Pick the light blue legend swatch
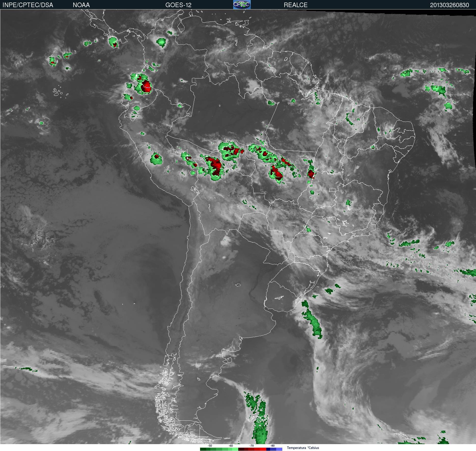The image size is (476, 451). (279, 449)
